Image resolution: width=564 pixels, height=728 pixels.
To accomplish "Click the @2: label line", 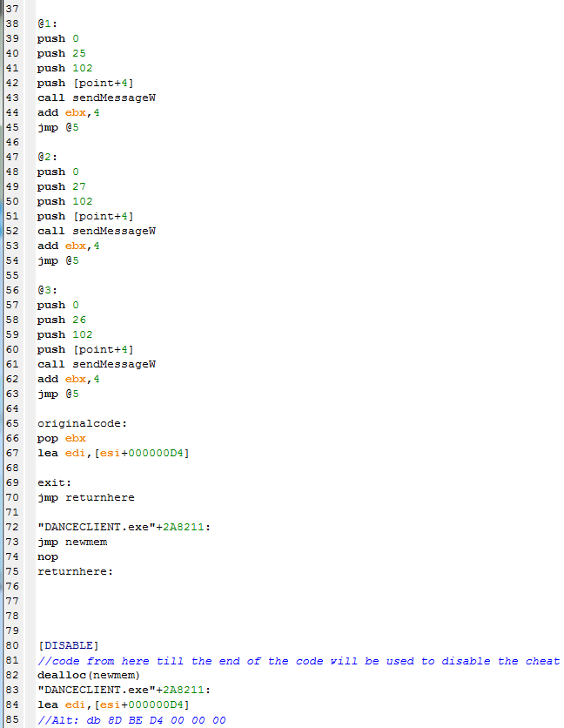I will (47, 157).
